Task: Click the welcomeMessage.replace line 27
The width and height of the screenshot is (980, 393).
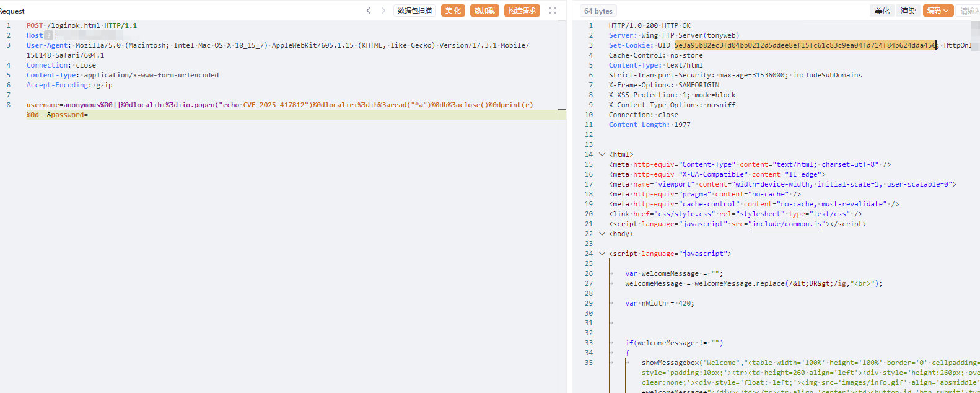Action: point(753,283)
